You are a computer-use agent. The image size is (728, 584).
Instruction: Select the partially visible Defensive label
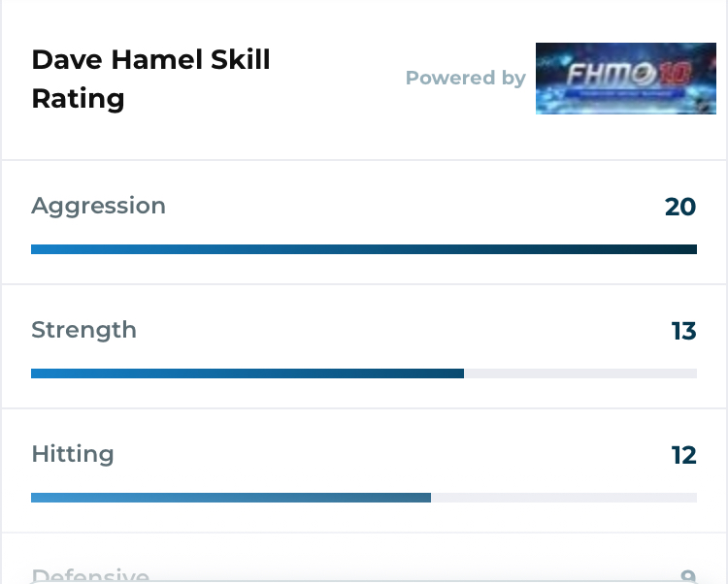coord(90,575)
